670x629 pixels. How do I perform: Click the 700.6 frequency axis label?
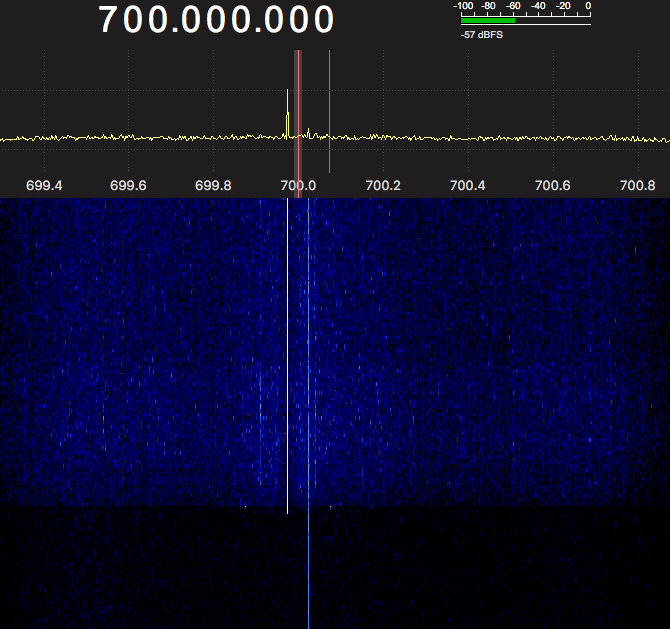(x=553, y=185)
